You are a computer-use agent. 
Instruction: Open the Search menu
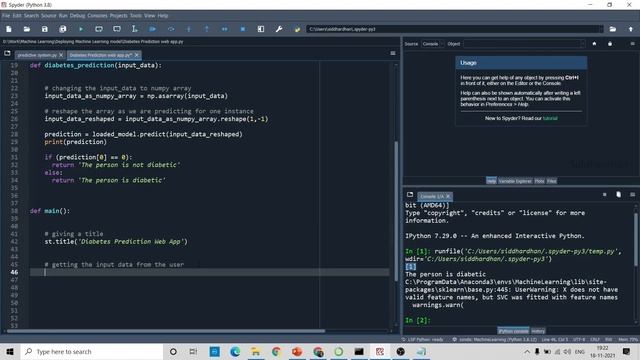pyautogui.click(x=31, y=16)
